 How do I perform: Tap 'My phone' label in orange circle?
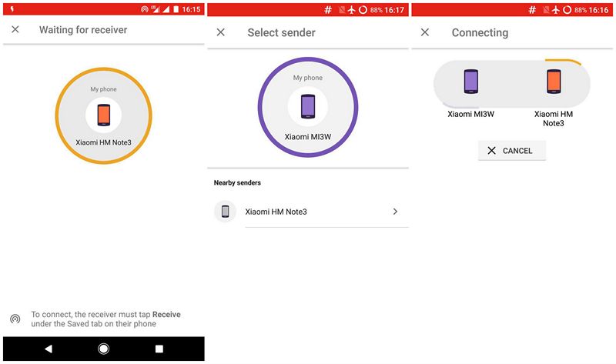pyautogui.click(x=104, y=89)
